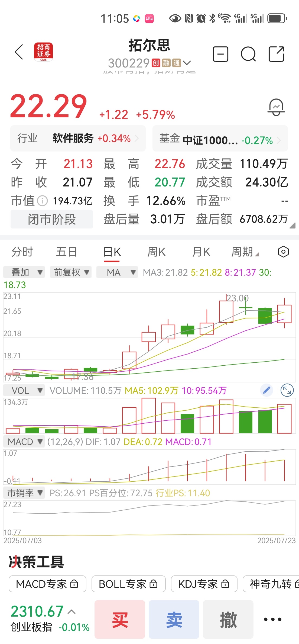Tap the Bilibili icon in status bar
Screen dimensions: 299x644
[149, 19]
